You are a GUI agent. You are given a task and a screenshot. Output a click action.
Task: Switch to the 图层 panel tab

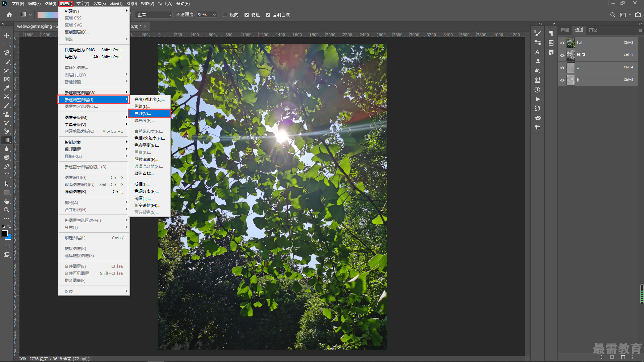pyautogui.click(x=565, y=30)
